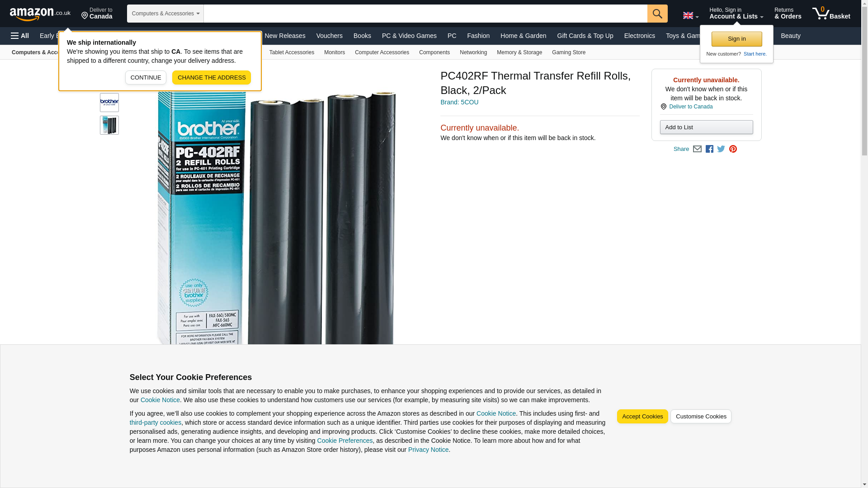This screenshot has height=488, width=868.
Task: Open the language flag selector dropdown
Action: [690, 15]
